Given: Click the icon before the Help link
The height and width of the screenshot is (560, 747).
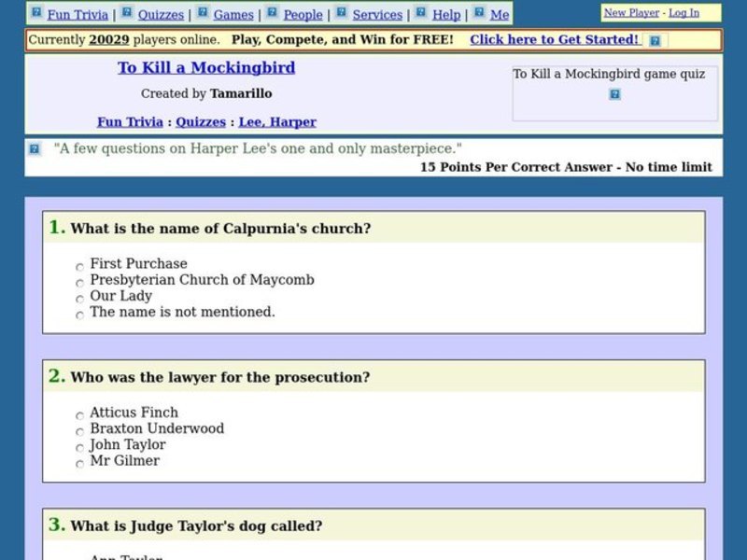Looking at the screenshot, I should pos(421,13).
